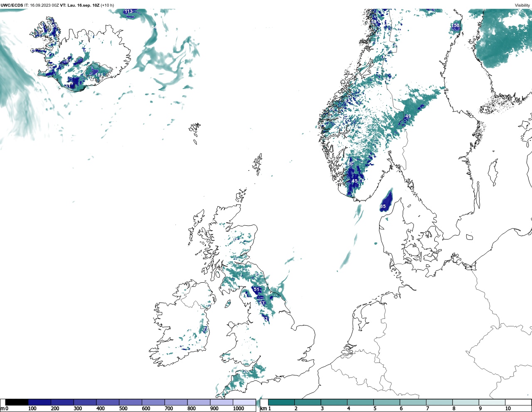Select the '220' value label over southwest England
This screenshot has height=412, width=532.
pos(245,371)
